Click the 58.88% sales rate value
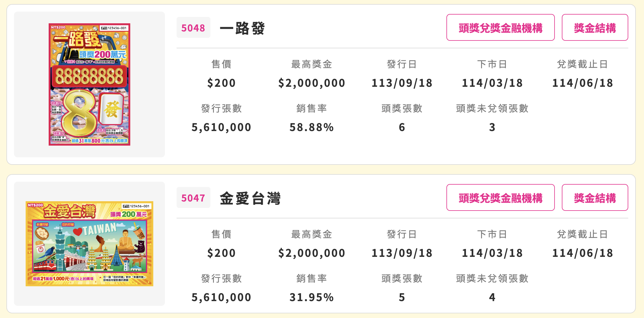Screen dimensions: 644x318 [312, 127]
